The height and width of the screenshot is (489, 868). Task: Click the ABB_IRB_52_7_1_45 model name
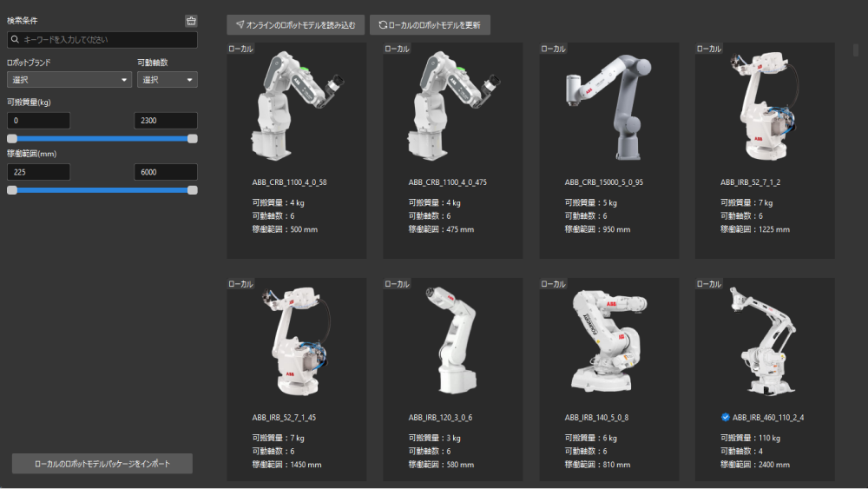(x=284, y=418)
